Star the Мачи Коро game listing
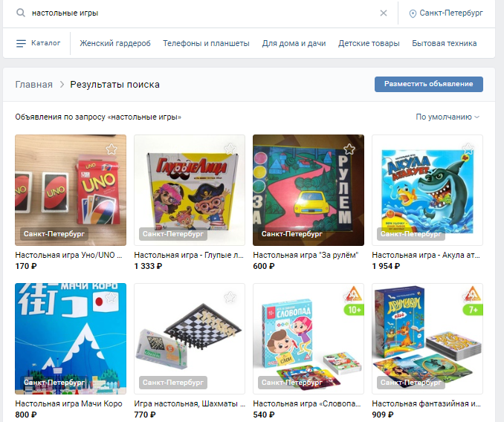Viewport: 504px width, 422px height. point(112,298)
